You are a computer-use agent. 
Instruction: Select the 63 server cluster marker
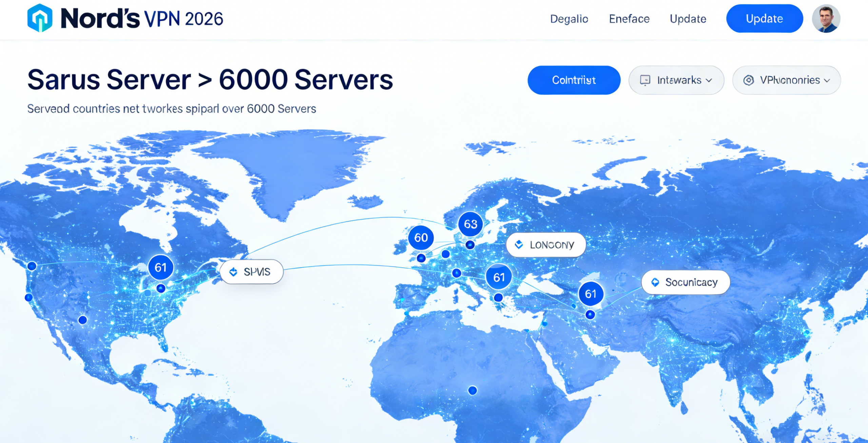(x=470, y=224)
